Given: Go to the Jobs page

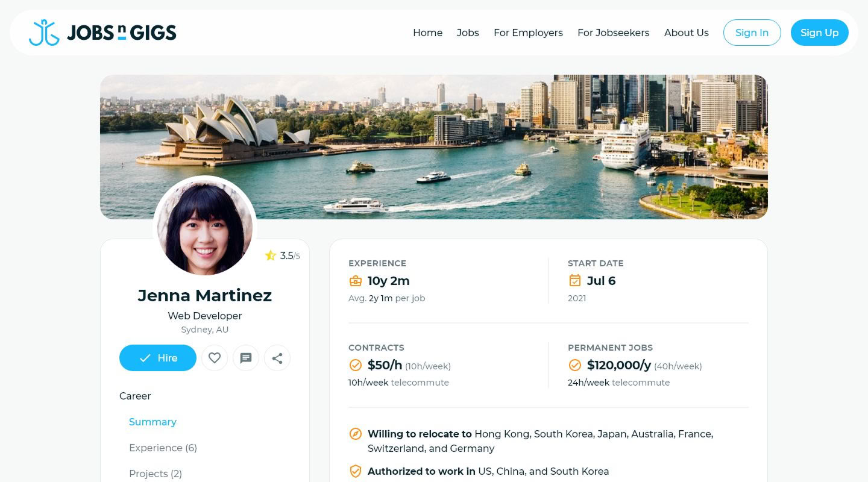Looking at the screenshot, I should tap(468, 33).
